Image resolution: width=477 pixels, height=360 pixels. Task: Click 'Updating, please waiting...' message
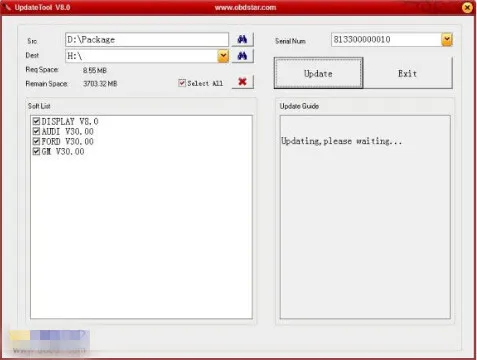pyautogui.click(x=341, y=141)
